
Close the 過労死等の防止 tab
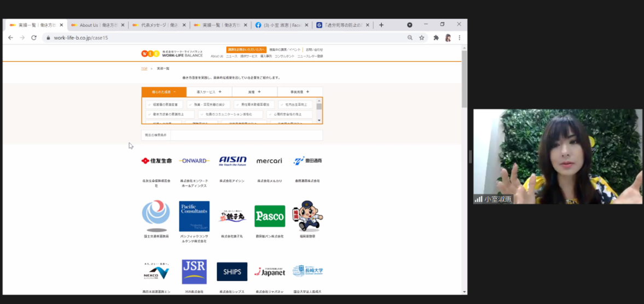click(368, 25)
